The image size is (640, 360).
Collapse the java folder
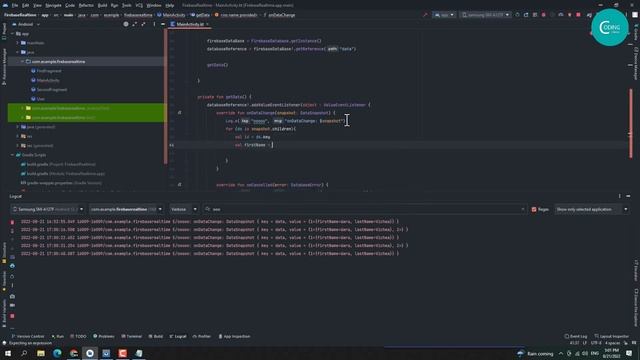point(17,52)
